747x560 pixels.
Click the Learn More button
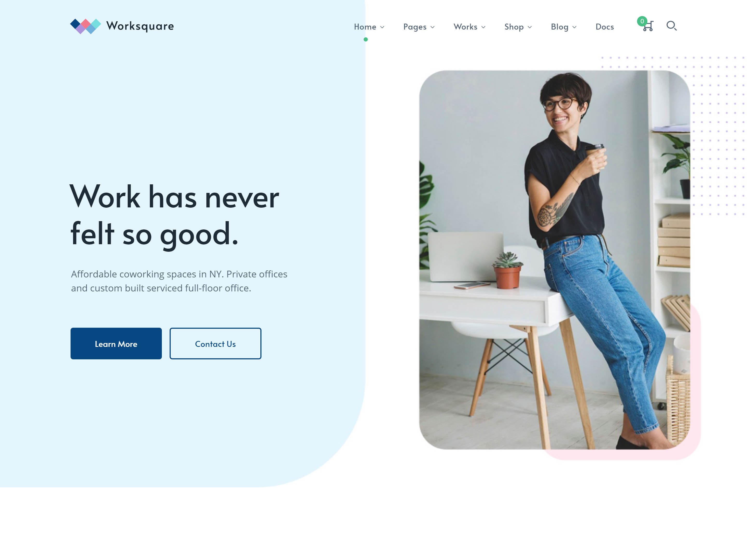point(116,344)
